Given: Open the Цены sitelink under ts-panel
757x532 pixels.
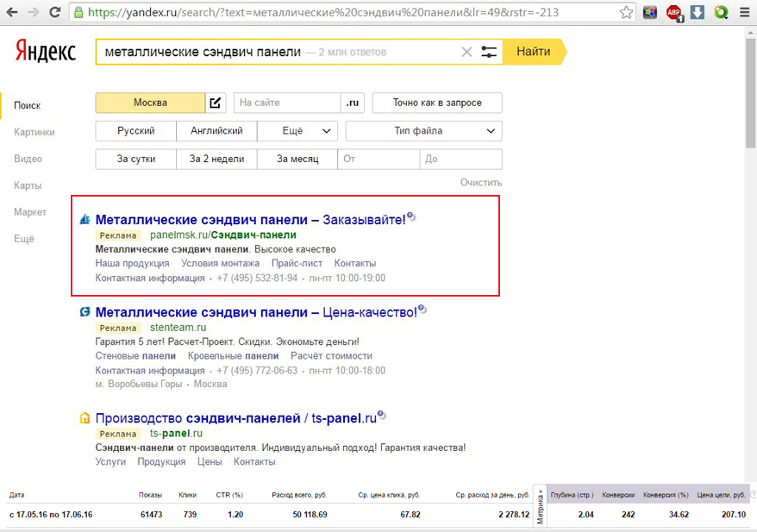Looking at the screenshot, I should click(x=210, y=462).
